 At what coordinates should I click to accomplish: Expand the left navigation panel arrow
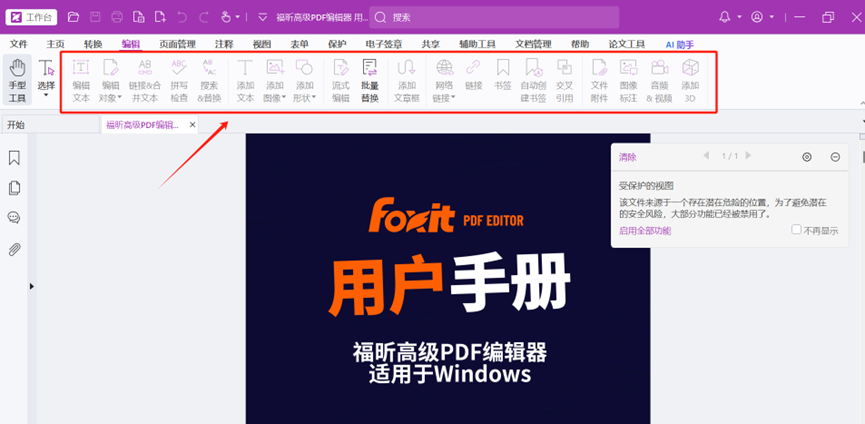coord(31,286)
